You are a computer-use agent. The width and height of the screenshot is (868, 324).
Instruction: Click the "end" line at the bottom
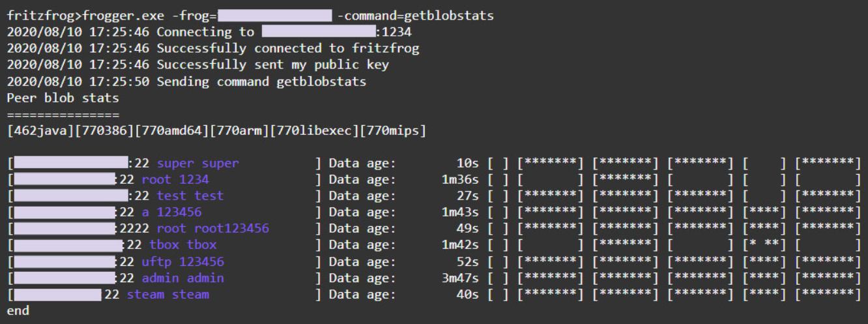click(18, 311)
